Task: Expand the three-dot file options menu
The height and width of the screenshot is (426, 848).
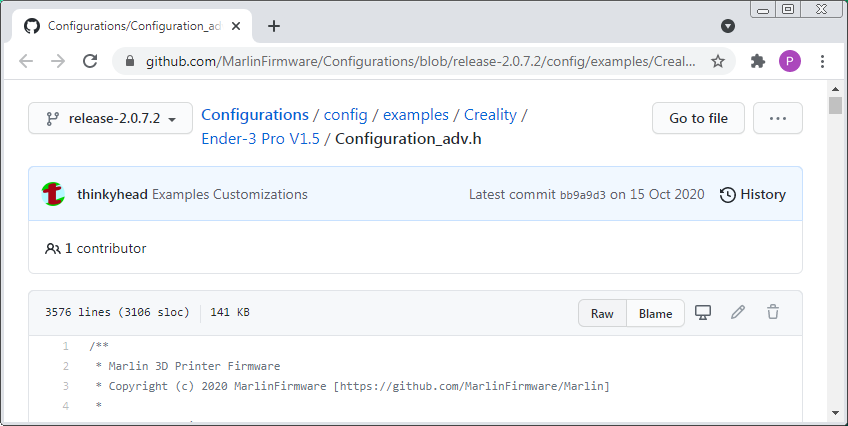Action: tap(778, 118)
